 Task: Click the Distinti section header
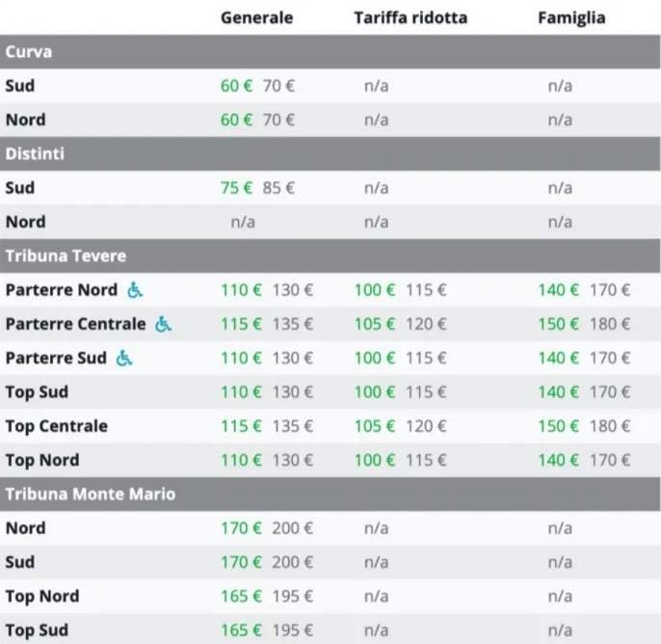(330, 154)
